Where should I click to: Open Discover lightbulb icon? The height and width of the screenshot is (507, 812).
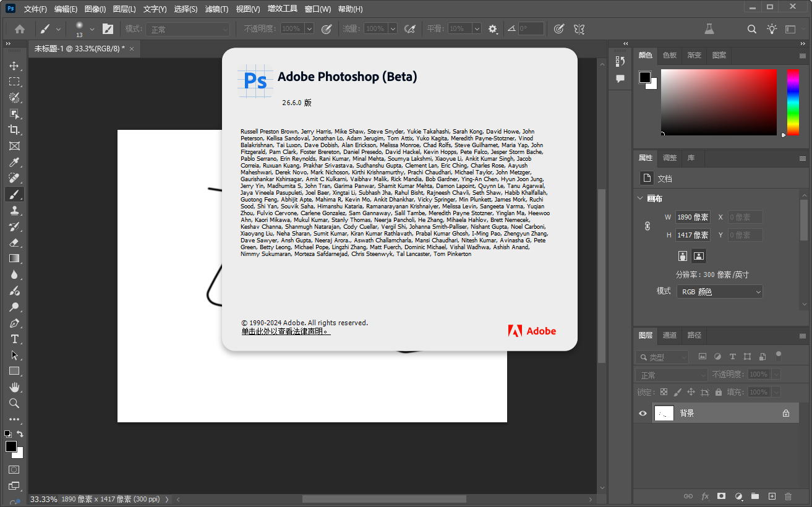(772, 28)
